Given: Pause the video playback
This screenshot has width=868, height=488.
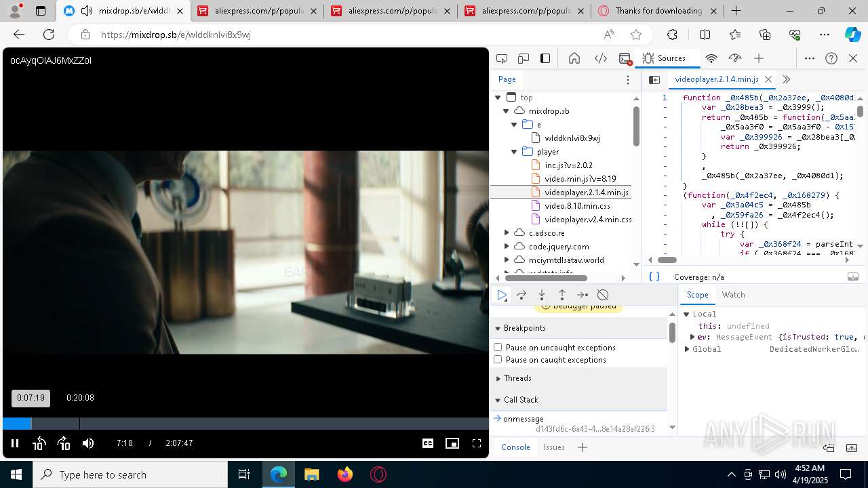Looking at the screenshot, I should (x=14, y=443).
